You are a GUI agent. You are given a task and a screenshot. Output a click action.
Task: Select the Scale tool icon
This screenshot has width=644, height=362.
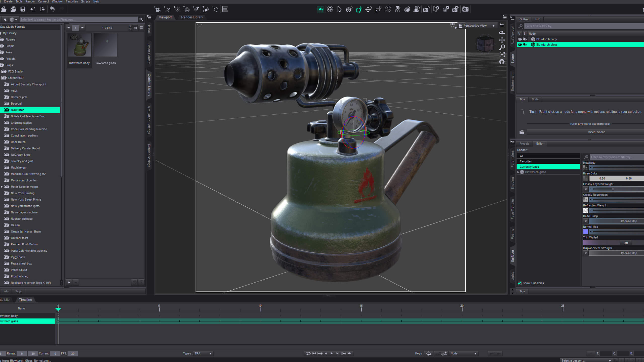point(378,10)
